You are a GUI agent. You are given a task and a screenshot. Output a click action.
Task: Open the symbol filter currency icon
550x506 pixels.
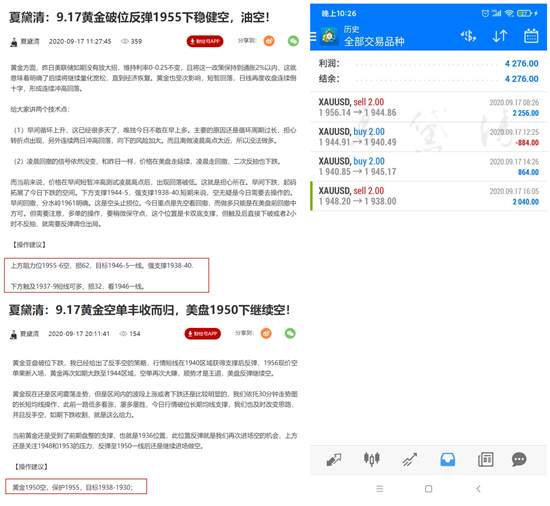click(x=468, y=36)
